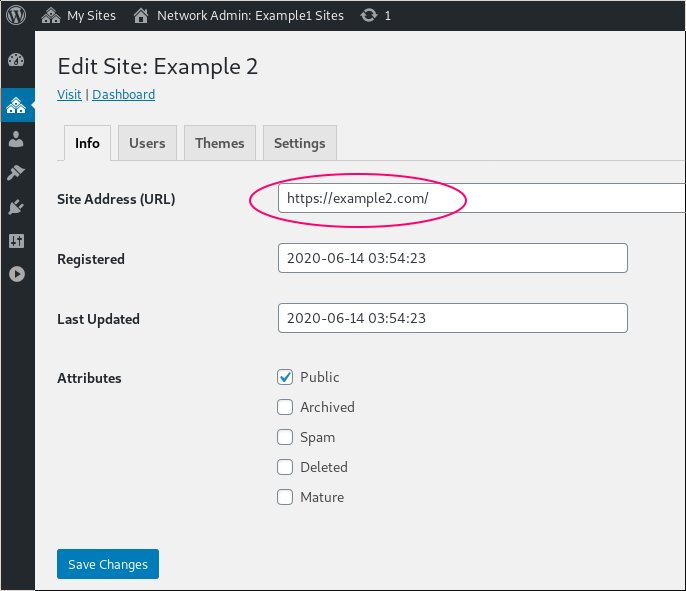
Task: Open the Settings sliders icon in sidebar
Action: click(16, 240)
